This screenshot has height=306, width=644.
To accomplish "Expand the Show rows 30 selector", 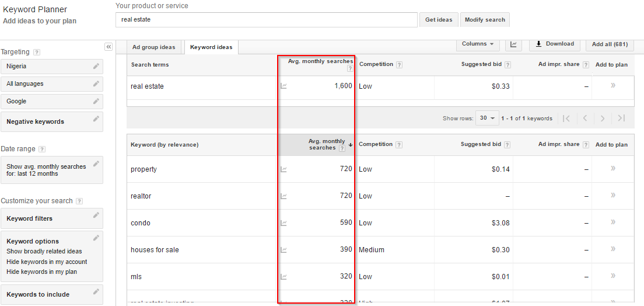I will coord(487,118).
